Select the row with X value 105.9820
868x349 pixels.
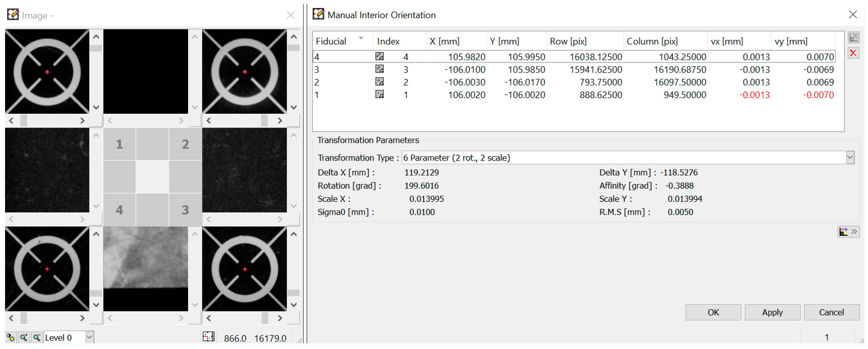574,57
